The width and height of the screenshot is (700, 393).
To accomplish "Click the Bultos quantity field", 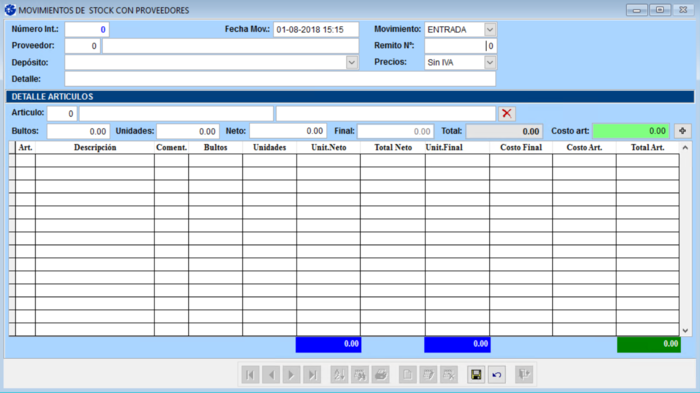I will [78, 131].
